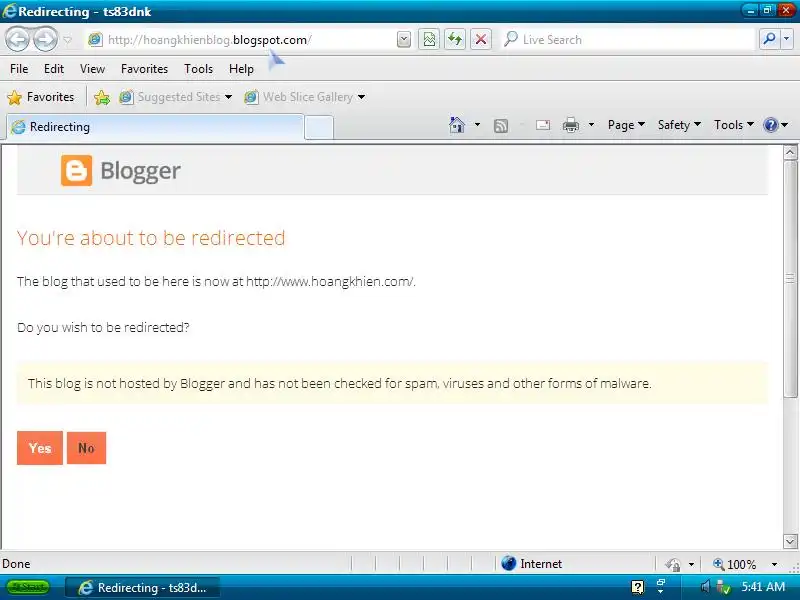Open the File menu
This screenshot has height=600, width=800.
(19, 68)
